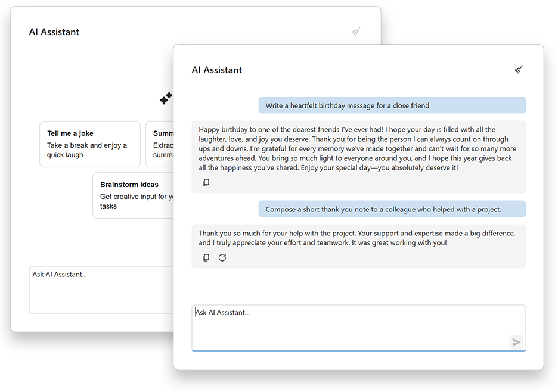The height and width of the screenshot is (392, 558).
Task: Click the back panel Ask AI Assistant field
Action: coord(101,290)
